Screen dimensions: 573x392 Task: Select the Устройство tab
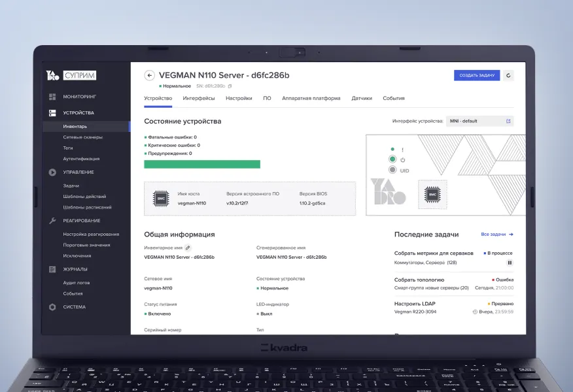pyautogui.click(x=158, y=98)
